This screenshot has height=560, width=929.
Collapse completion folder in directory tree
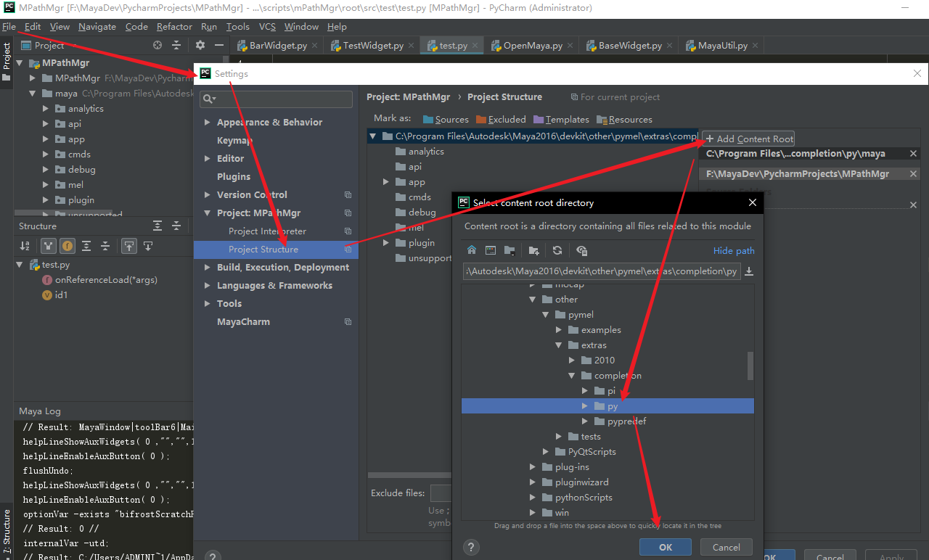(572, 376)
